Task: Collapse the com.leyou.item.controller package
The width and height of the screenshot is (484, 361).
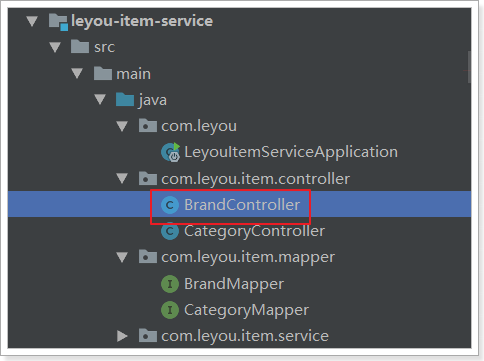Action: 122,179
